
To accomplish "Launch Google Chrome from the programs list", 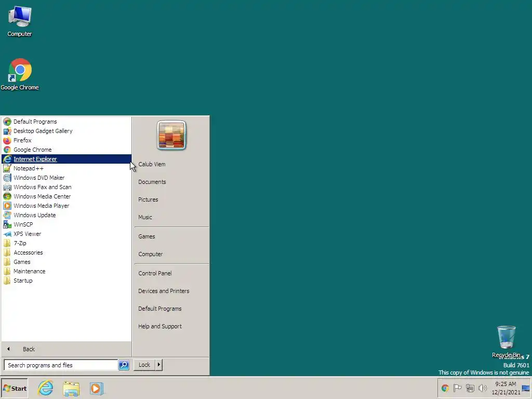I will (x=66, y=150).
